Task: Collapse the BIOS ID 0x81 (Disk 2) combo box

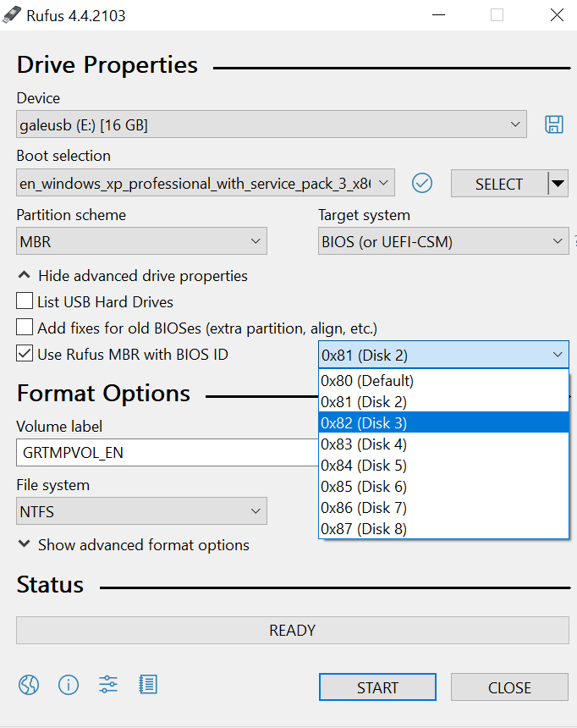Action: (x=443, y=356)
